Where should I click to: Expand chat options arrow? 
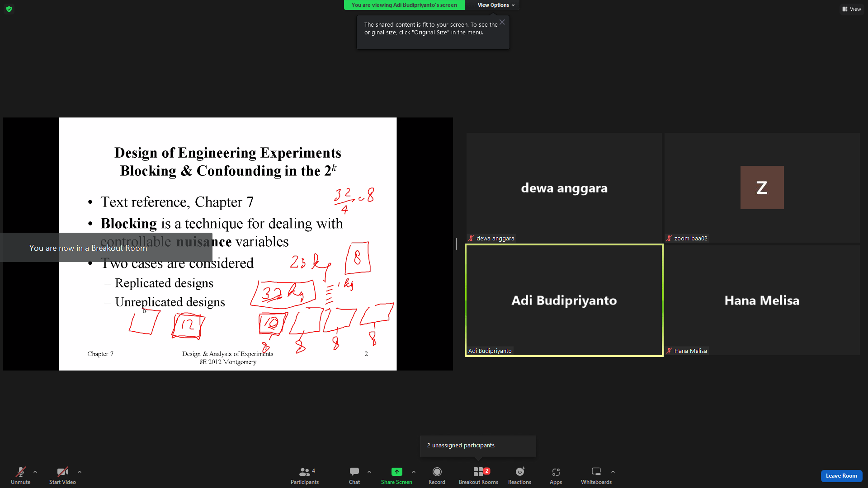(369, 472)
